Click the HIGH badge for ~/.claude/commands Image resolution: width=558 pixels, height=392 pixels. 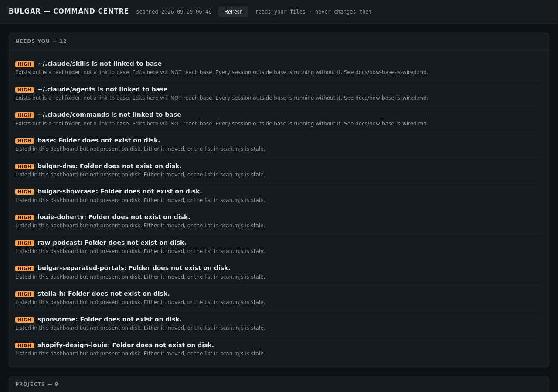tap(24, 115)
